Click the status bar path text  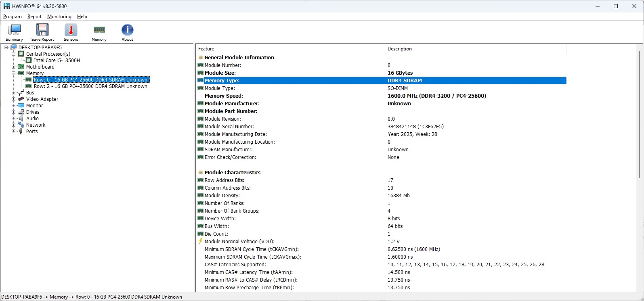click(x=92, y=297)
